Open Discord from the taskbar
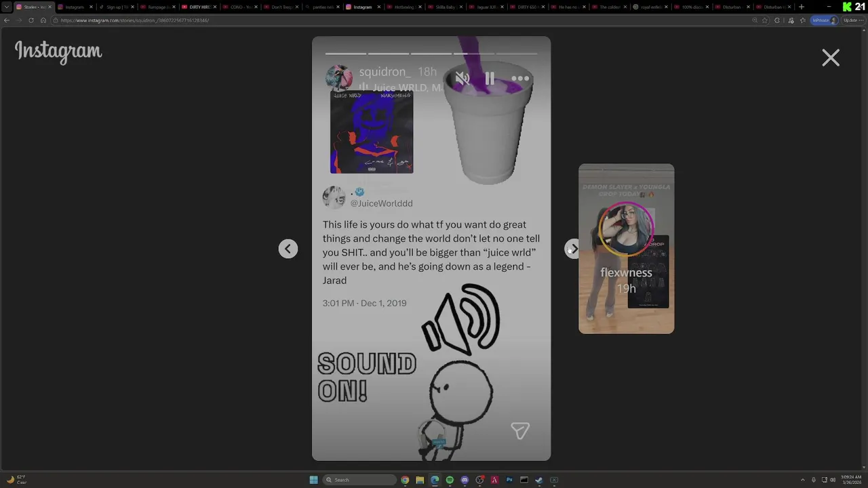This screenshot has width=868, height=488. click(465, 480)
